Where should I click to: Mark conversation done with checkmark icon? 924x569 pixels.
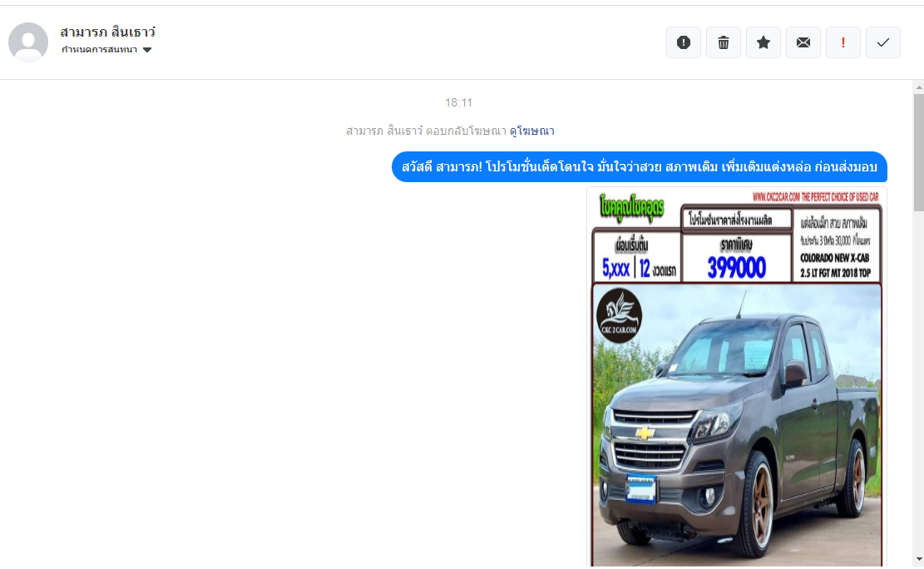click(x=882, y=42)
